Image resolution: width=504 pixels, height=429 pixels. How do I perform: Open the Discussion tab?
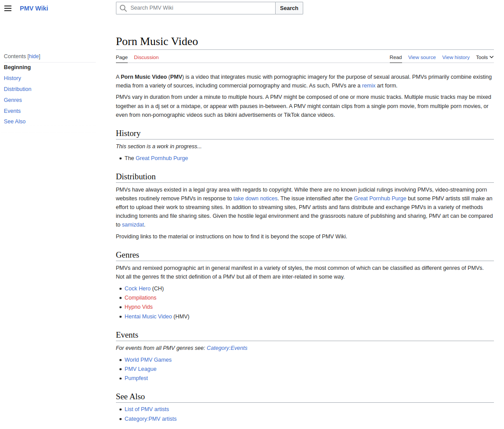coord(146,57)
